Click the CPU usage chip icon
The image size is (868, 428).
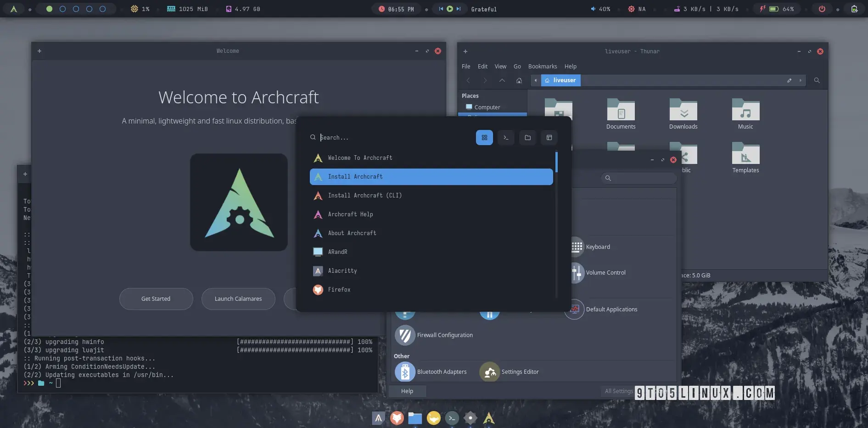134,9
